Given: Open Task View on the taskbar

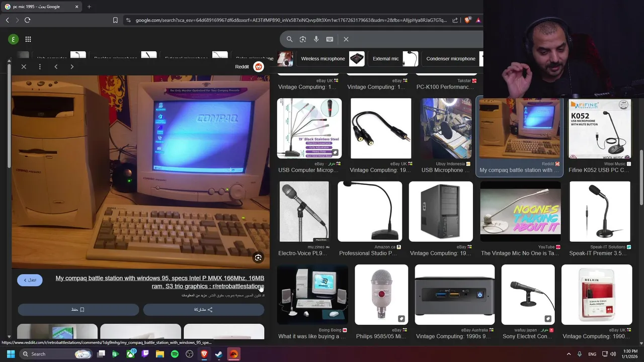Looking at the screenshot, I should 101,354.
